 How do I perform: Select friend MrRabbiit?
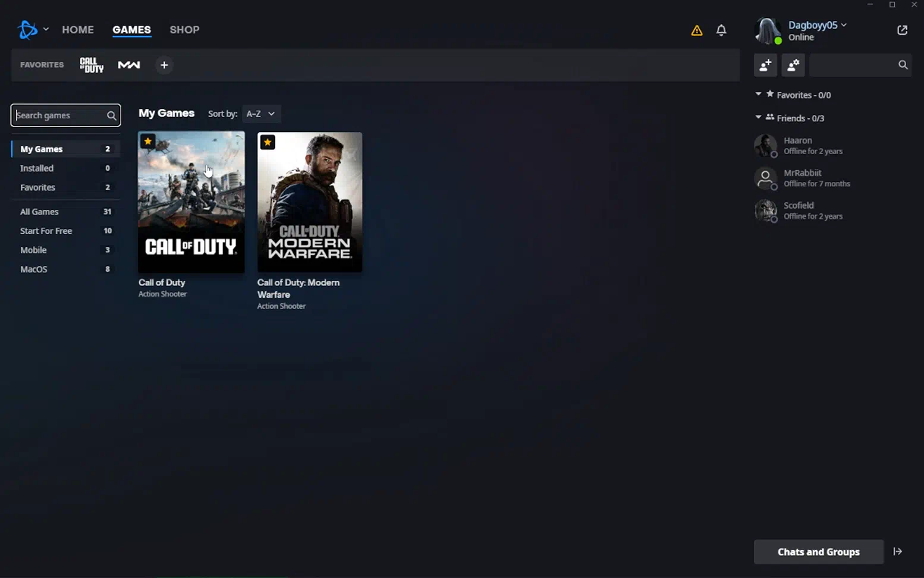pos(832,178)
